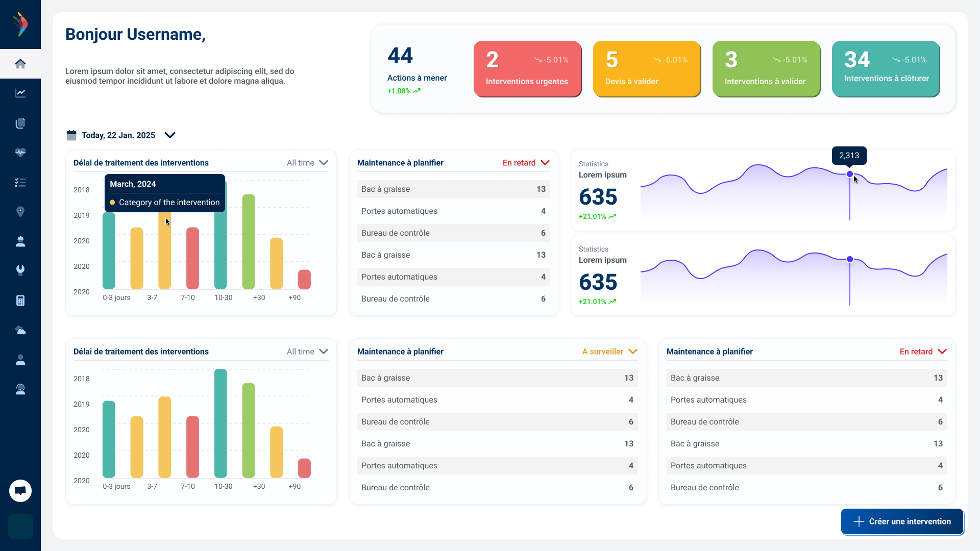Click the data point on top statistics chart
The image size is (980, 551).
click(850, 174)
